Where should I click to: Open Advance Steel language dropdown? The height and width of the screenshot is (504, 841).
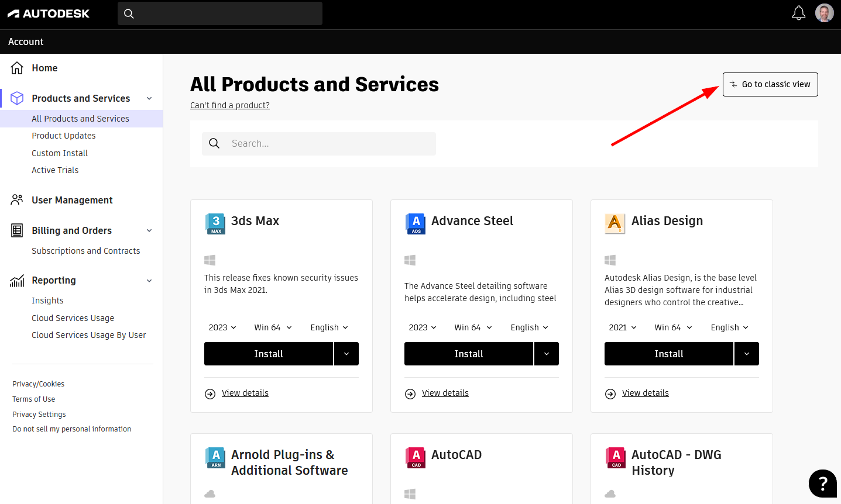point(529,327)
